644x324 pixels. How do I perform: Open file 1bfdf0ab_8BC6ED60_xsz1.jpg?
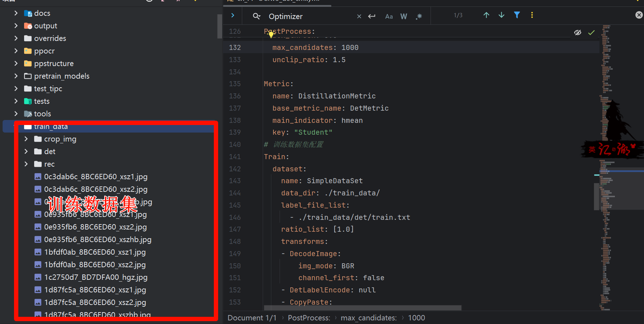click(95, 252)
